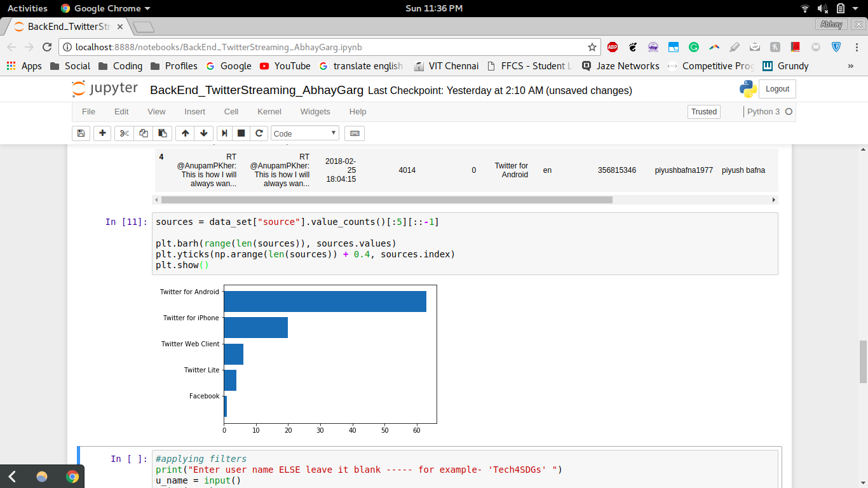Open the Activities overview
This screenshot has width=868, height=488.
pos(27,8)
